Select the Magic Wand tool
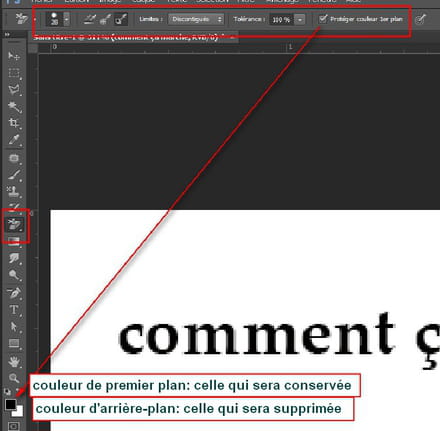Screen dimensions: 440x431 point(14,107)
